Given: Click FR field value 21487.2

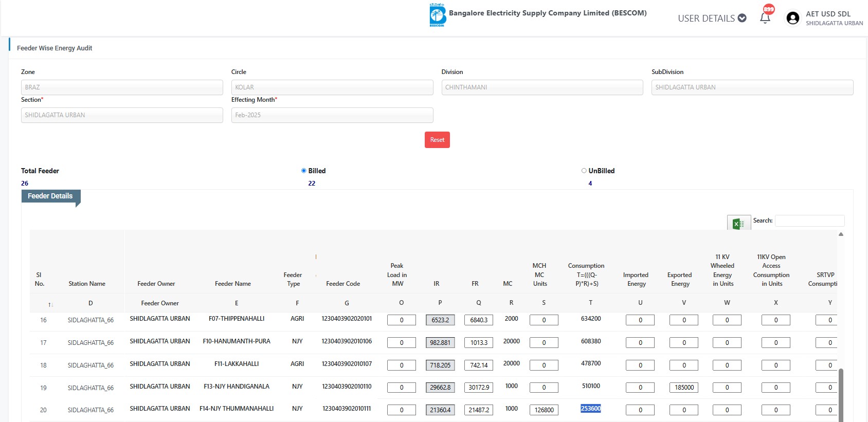Looking at the screenshot, I should click(479, 410).
